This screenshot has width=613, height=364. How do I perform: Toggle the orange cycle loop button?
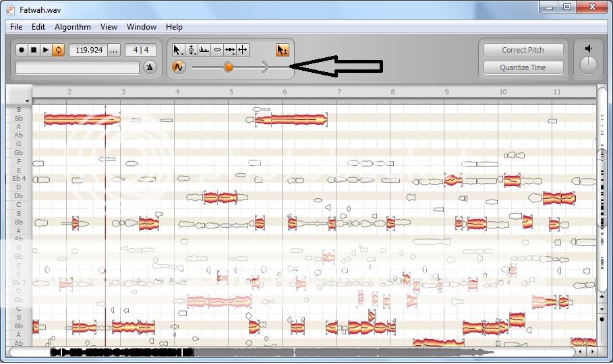(59, 50)
